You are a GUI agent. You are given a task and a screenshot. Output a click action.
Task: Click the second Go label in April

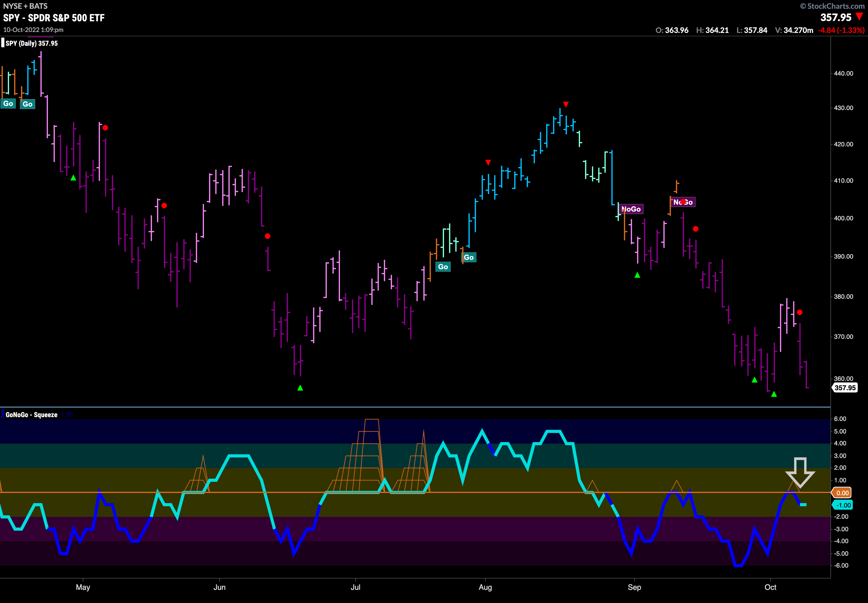pyautogui.click(x=28, y=104)
